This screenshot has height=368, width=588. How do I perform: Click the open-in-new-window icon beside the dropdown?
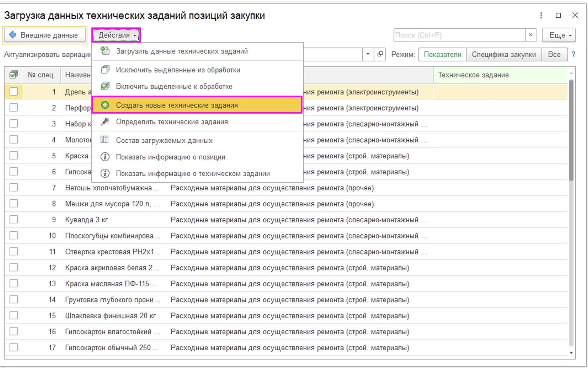point(380,54)
